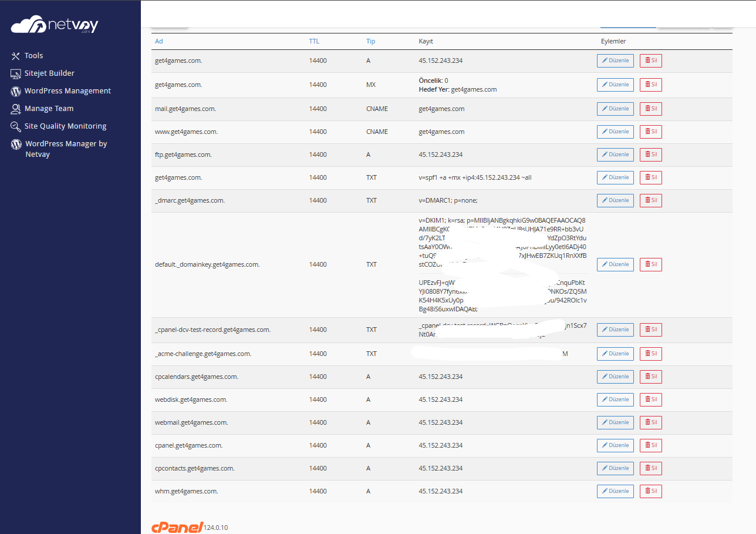
Task: Click the Site Quality Monitoring magnifier icon
Action: click(x=16, y=126)
